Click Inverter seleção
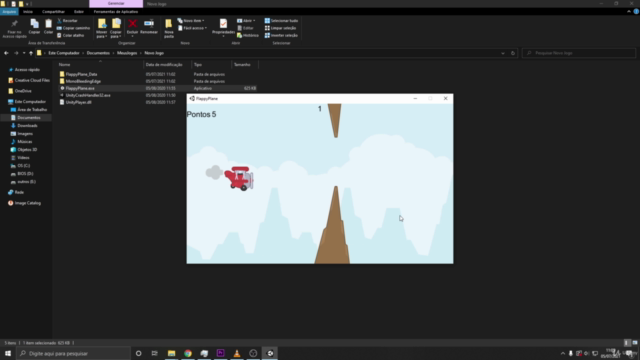This screenshot has height=360, width=640. coord(281,35)
